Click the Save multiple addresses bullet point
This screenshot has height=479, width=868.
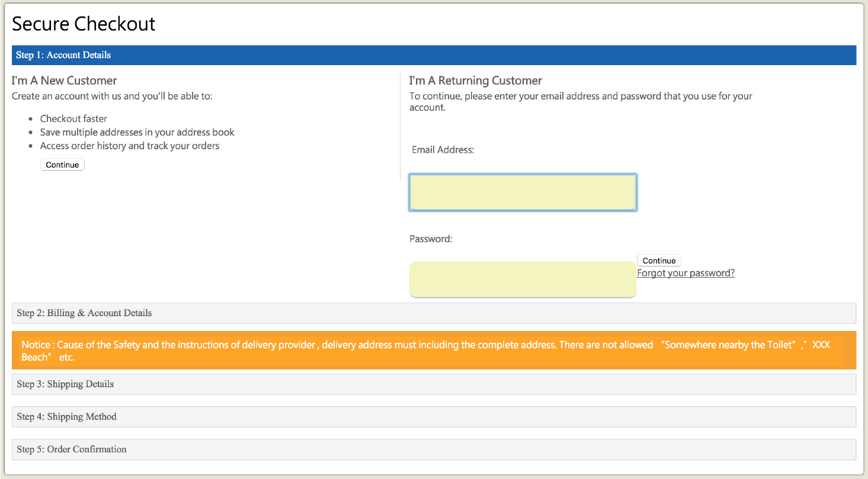137,132
